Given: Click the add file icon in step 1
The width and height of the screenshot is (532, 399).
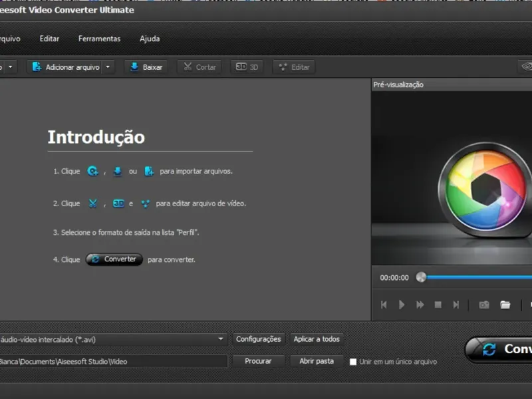Looking at the screenshot, I should 149,172.
